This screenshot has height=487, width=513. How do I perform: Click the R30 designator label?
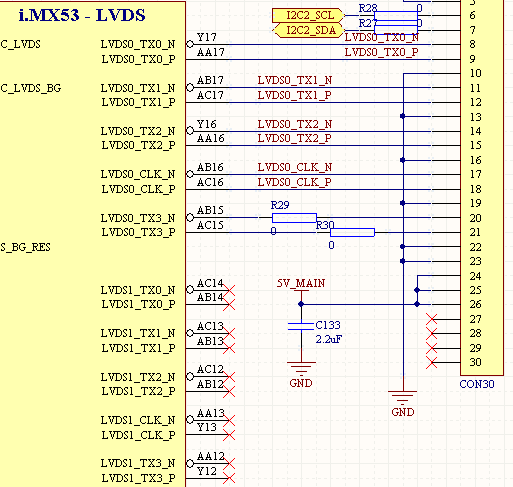325,225
